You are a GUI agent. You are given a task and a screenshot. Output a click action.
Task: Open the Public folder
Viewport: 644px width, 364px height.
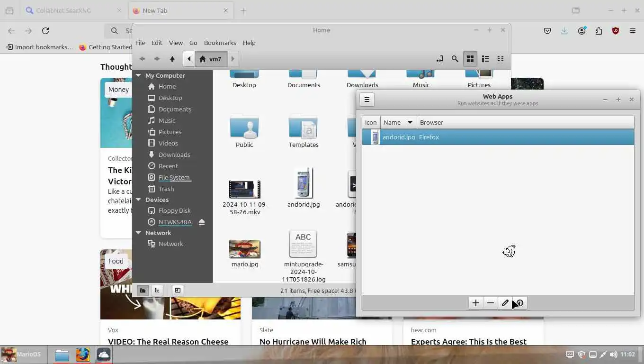click(x=244, y=131)
